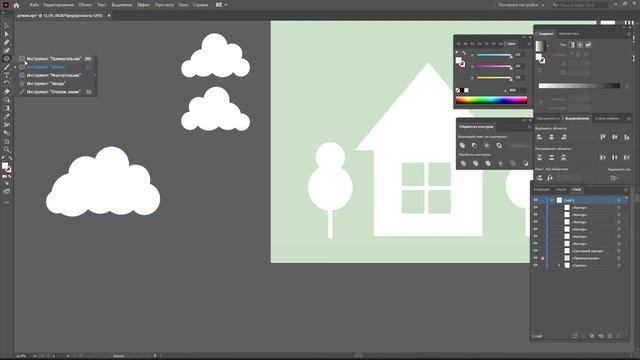Click horizontal align center icon

[551, 137]
